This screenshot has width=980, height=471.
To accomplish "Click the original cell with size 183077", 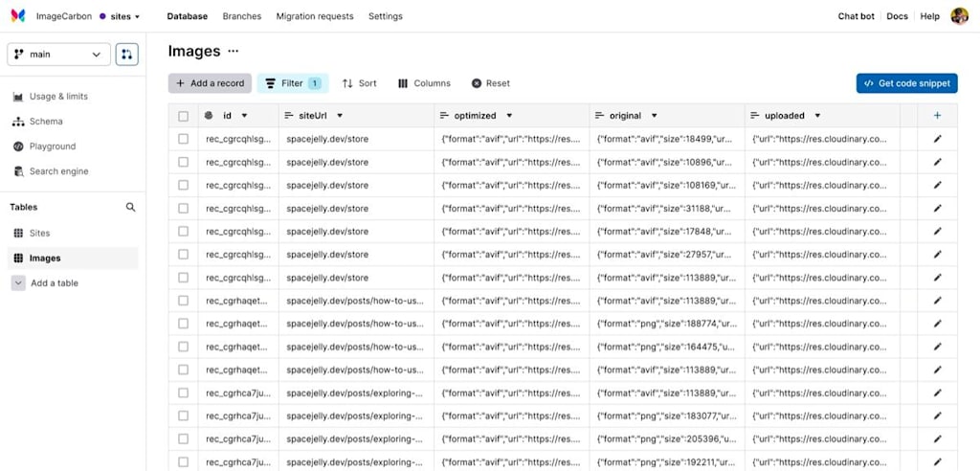I will pyautogui.click(x=667, y=416).
